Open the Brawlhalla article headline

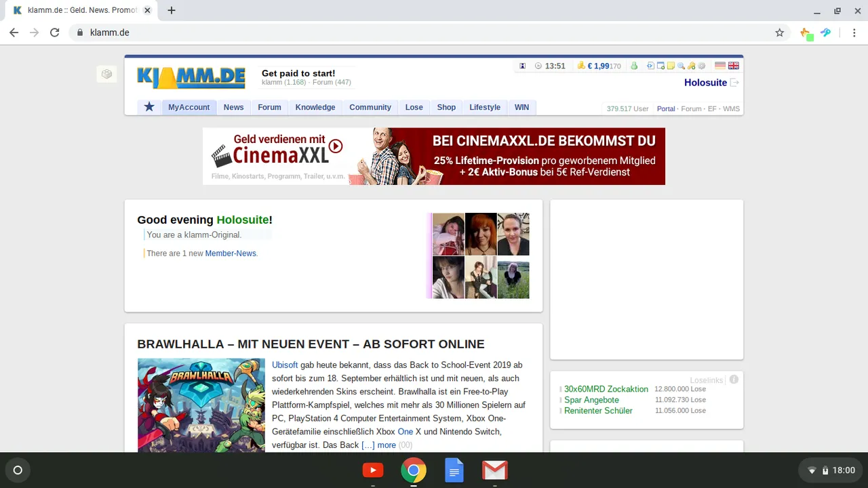pos(311,344)
